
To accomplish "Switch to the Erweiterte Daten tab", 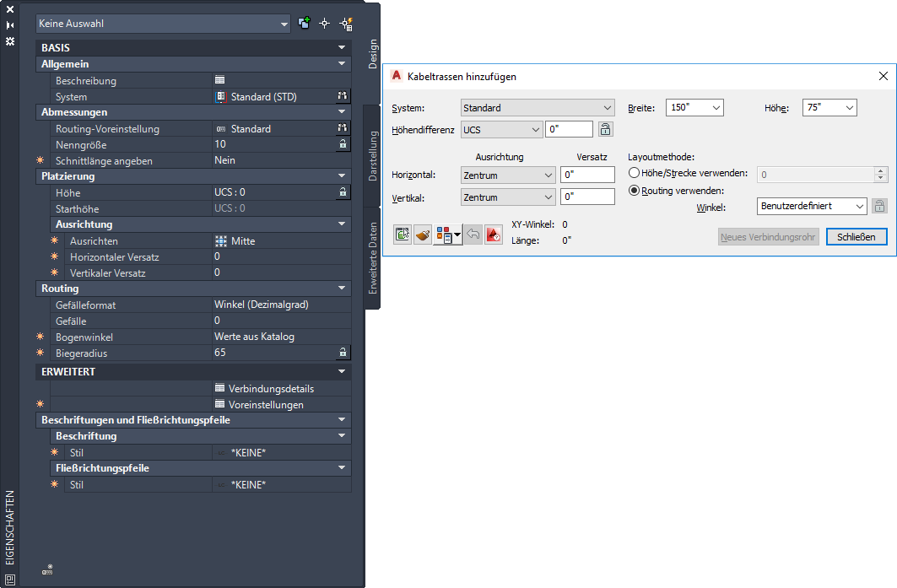I will click(x=372, y=258).
